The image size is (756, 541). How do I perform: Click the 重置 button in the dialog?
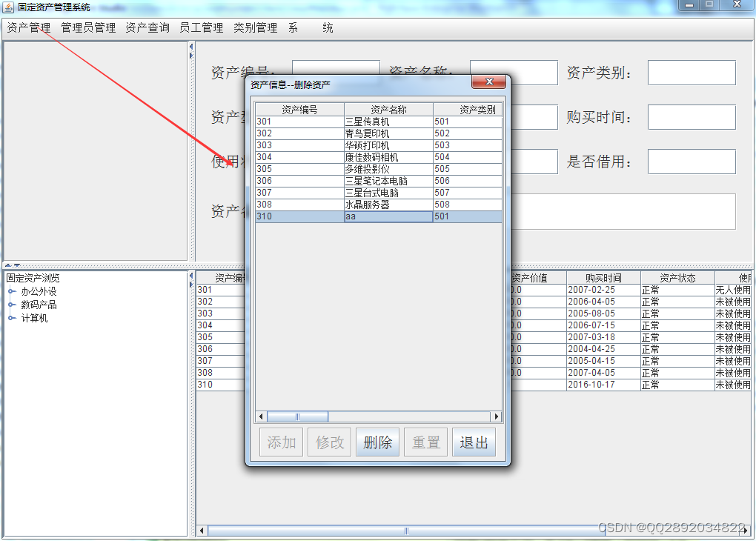(425, 442)
